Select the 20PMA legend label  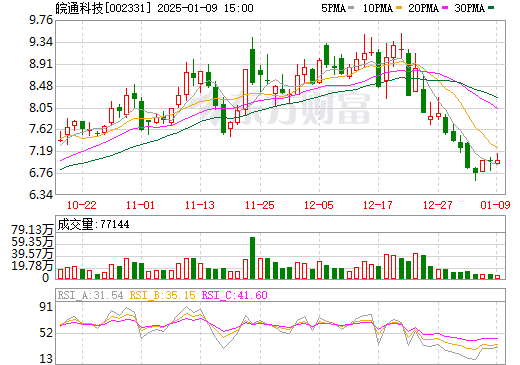point(423,8)
